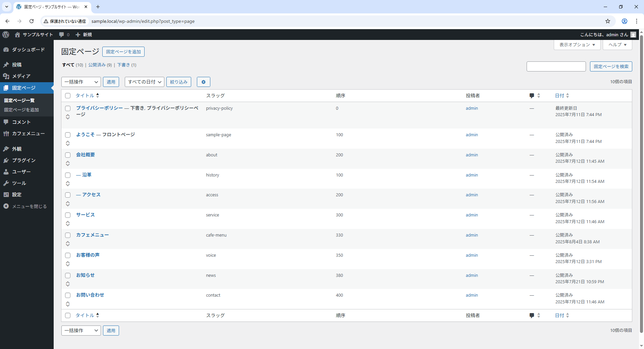The image size is (644, 349).
Task: Toggle the select-all checkbox in the table header
Action: pyautogui.click(x=68, y=96)
